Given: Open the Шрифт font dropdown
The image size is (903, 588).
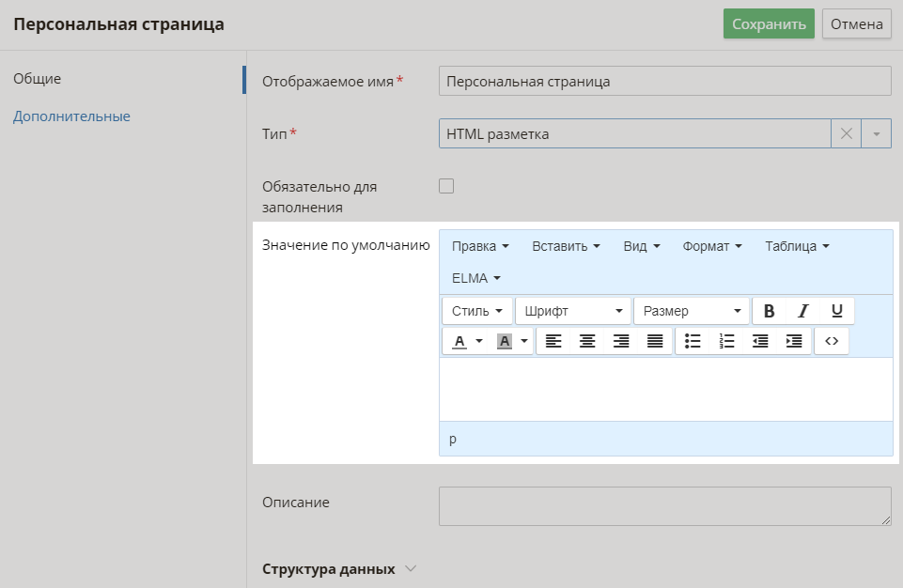Looking at the screenshot, I should (574, 311).
